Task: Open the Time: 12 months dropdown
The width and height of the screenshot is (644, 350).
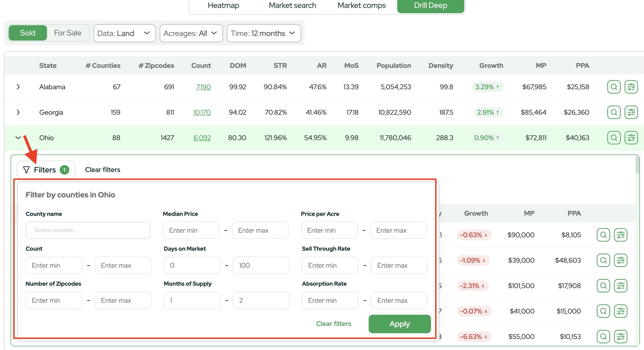Action: click(264, 33)
